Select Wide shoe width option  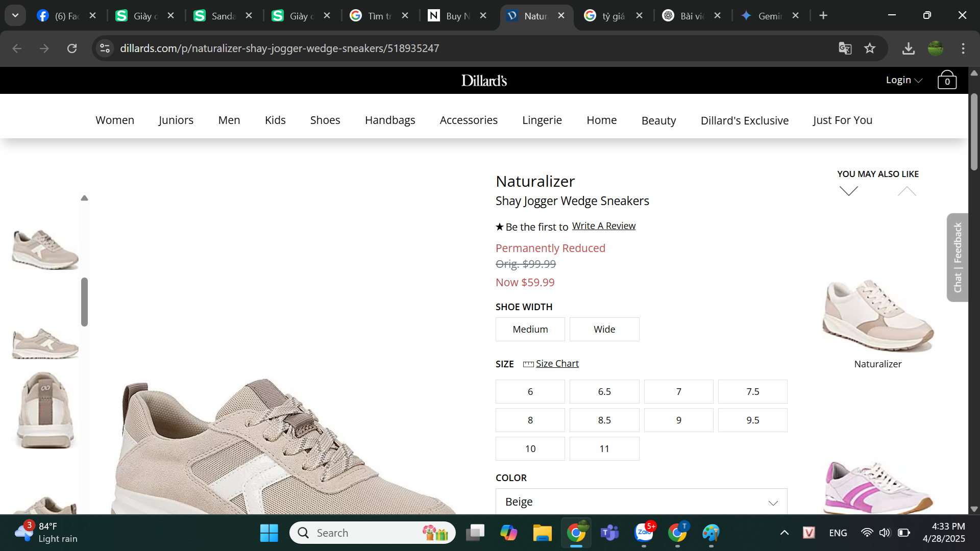pos(604,330)
